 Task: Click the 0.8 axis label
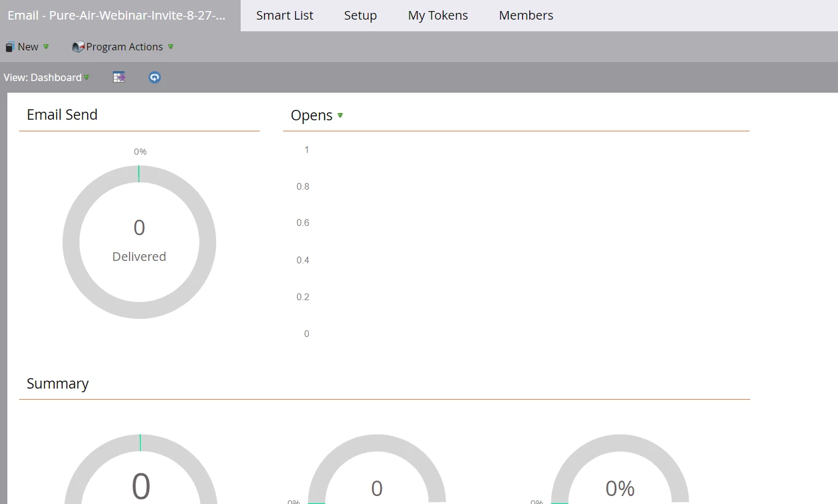click(x=303, y=187)
